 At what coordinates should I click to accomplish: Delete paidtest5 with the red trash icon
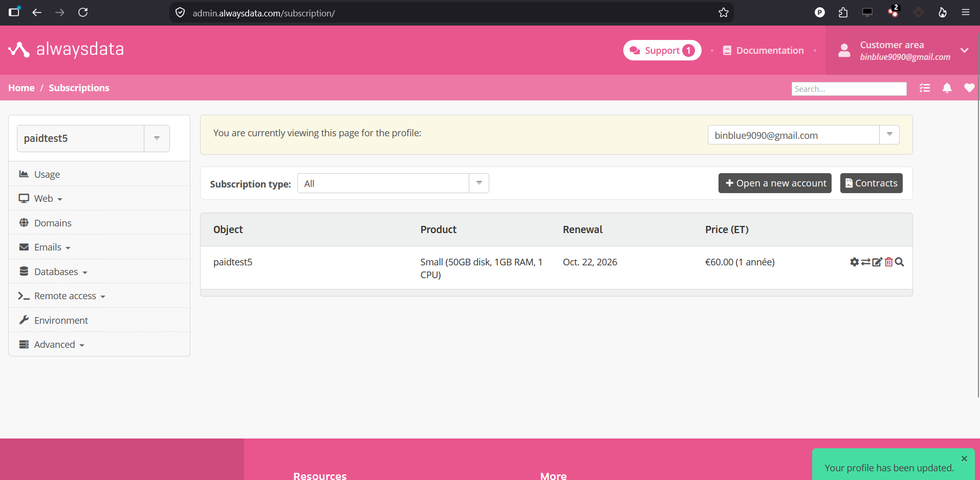[888, 262]
